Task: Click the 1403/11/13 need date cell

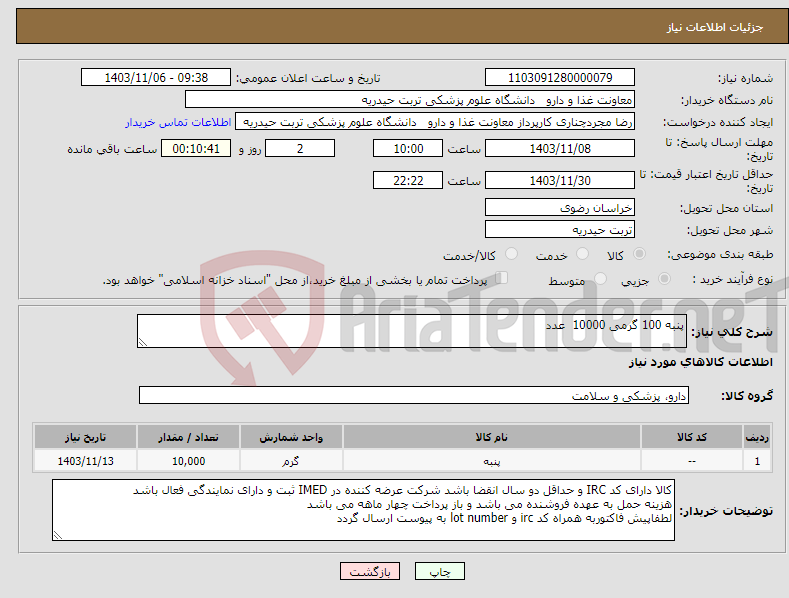Action: click(86, 461)
